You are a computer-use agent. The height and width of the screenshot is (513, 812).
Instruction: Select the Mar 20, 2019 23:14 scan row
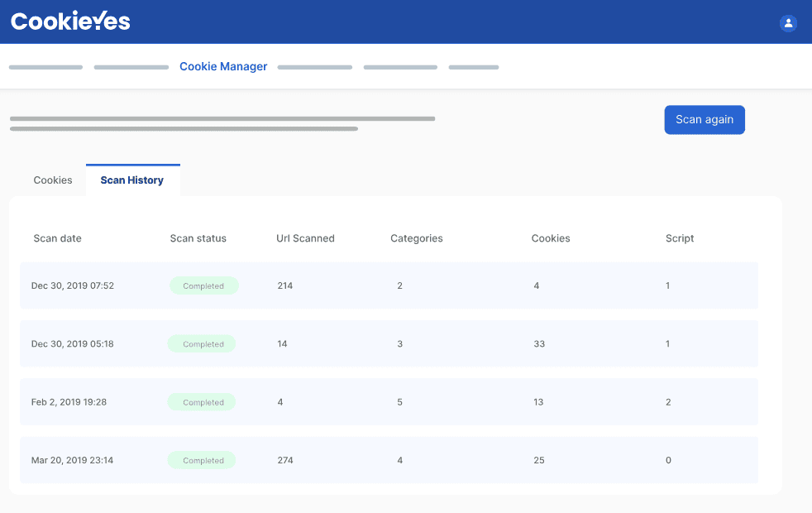389,460
